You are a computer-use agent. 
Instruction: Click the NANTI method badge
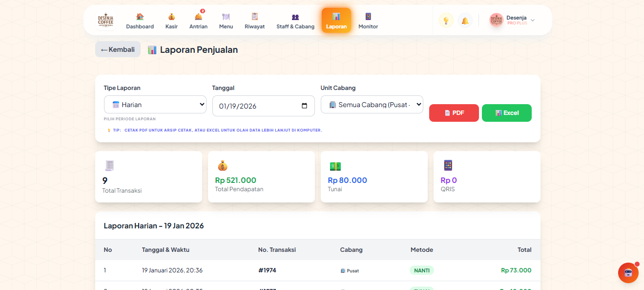(422, 270)
